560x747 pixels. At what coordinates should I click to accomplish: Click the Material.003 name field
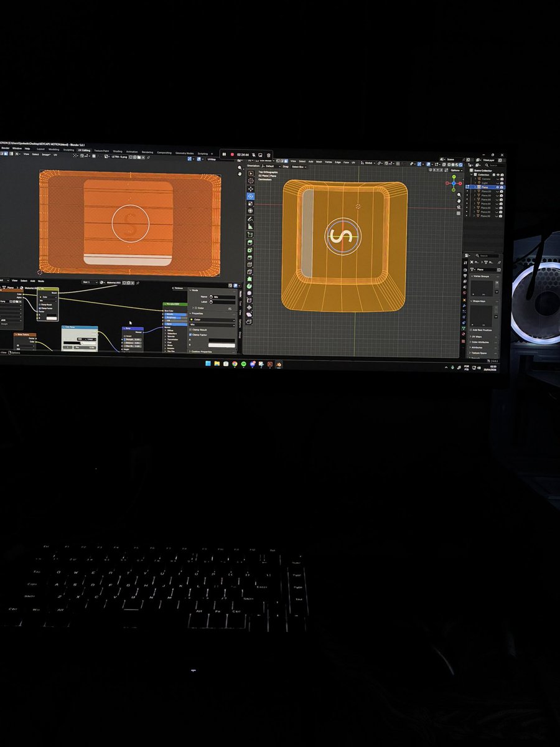(x=113, y=283)
